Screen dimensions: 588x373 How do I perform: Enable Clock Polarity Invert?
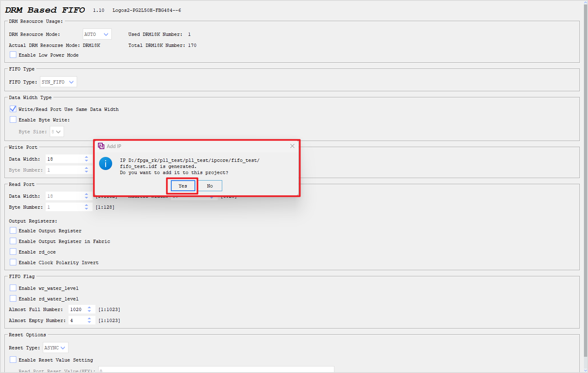click(x=13, y=262)
